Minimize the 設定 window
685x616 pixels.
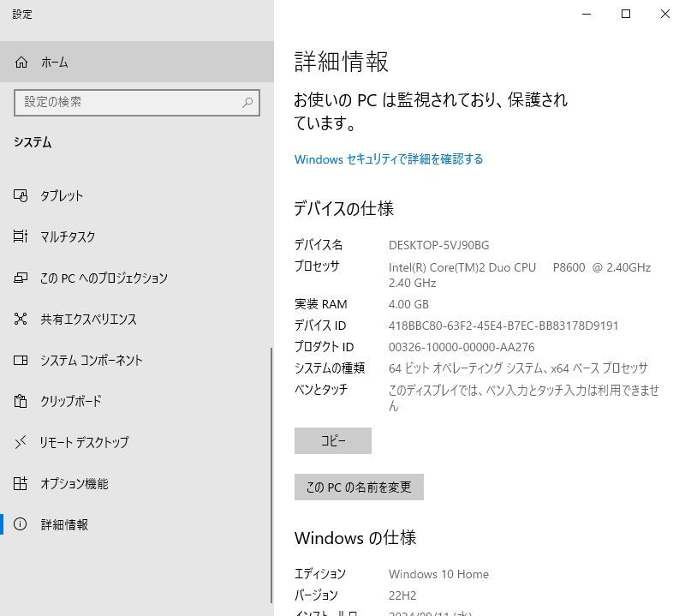pyautogui.click(x=587, y=14)
